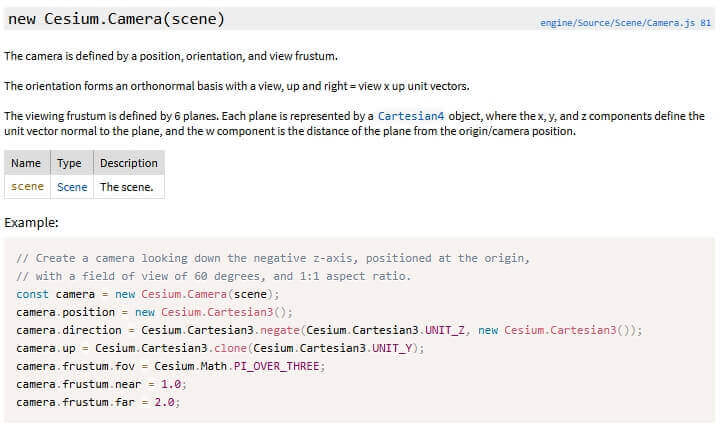The height and width of the screenshot is (429, 720).
Task: Click the paragraph about orthonormal basis orientation
Action: pos(237,86)
